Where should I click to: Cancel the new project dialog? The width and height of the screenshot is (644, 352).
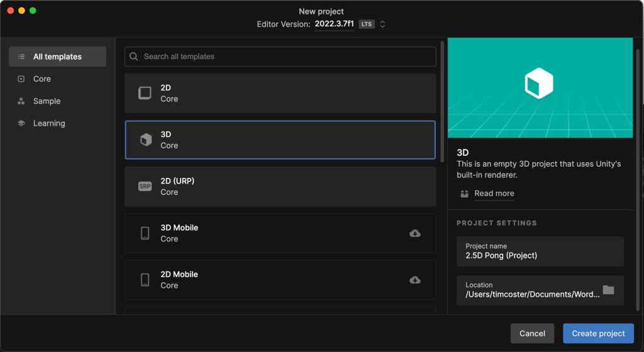[532, 333]
